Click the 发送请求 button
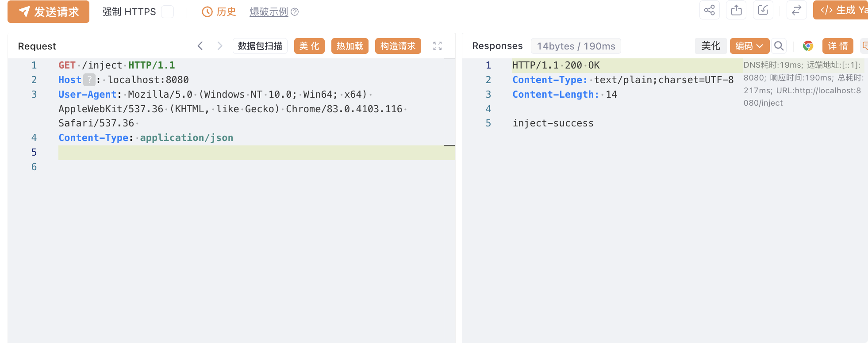This screenshot has height=343, width=868. [x=49, y=12]
